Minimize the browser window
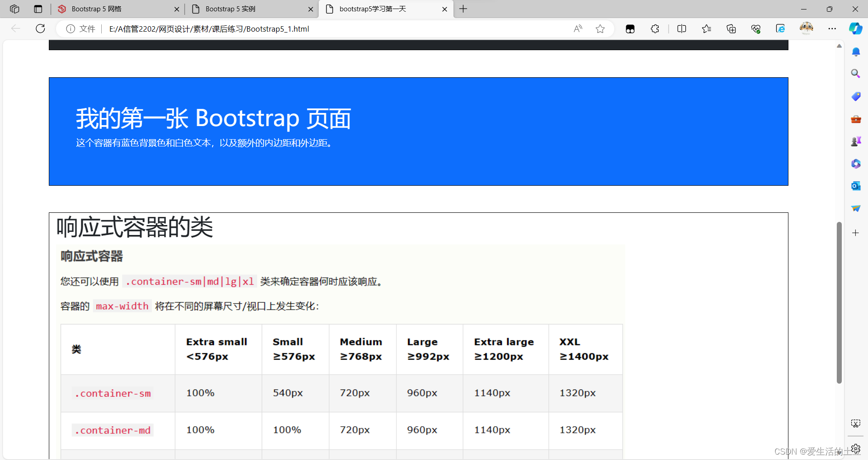Screen dimensions: 868x460 804,9
